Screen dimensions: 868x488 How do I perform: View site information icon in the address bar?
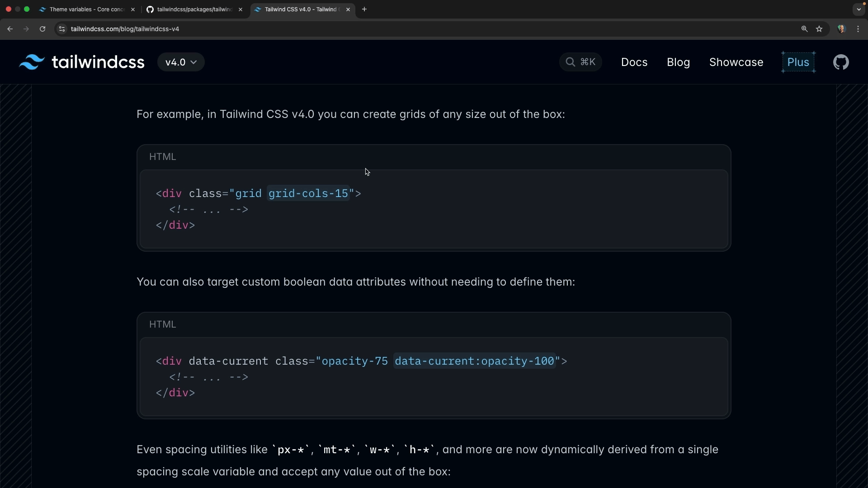tap(62, 29)
